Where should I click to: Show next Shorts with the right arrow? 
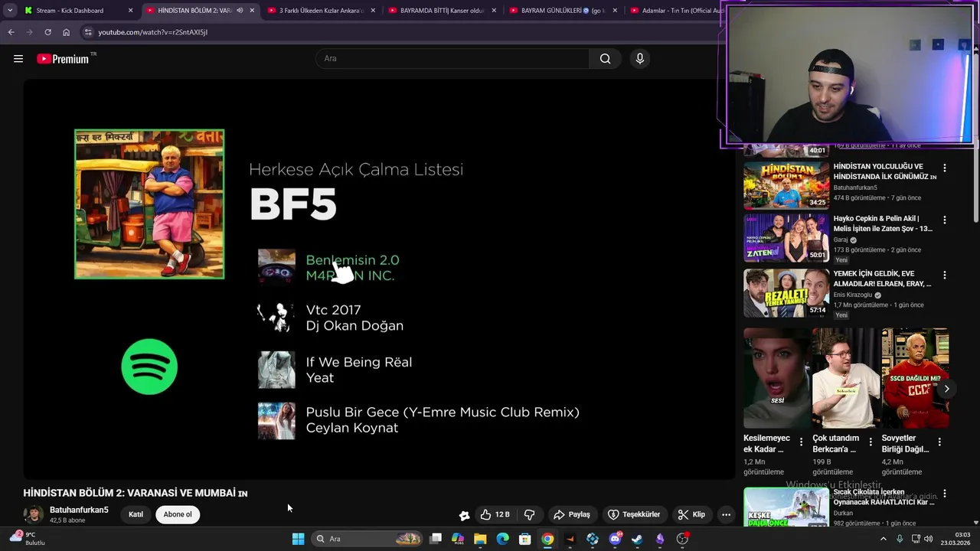tap(946, 389)
